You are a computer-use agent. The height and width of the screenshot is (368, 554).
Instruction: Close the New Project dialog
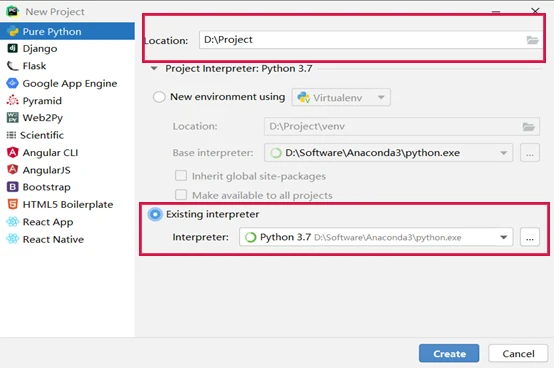point(535,11)
